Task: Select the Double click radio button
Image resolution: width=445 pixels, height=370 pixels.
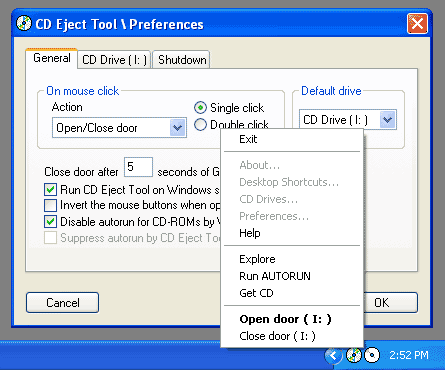Action: pos(200,125)
